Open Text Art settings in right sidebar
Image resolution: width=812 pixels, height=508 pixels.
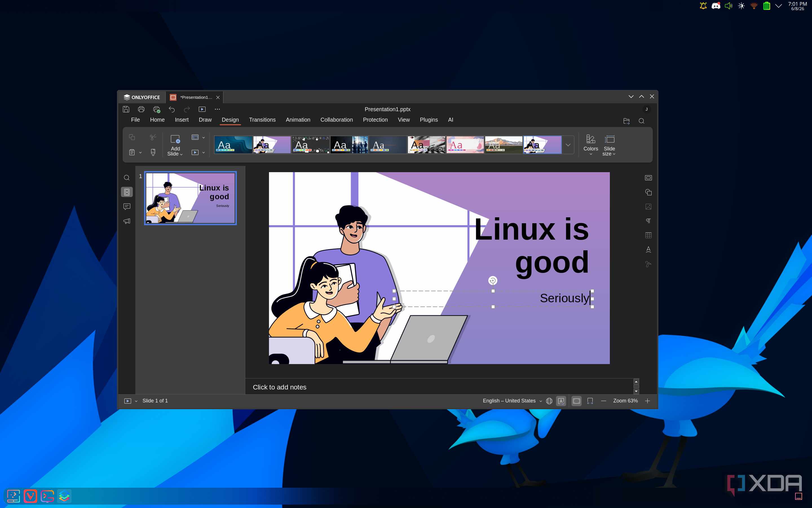[648, 249]
